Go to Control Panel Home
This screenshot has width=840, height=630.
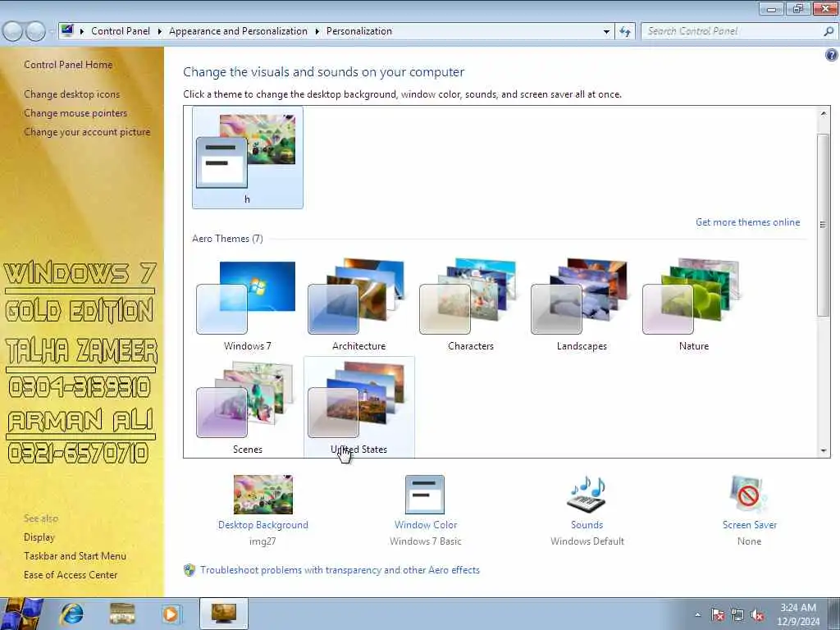point(68,64)
